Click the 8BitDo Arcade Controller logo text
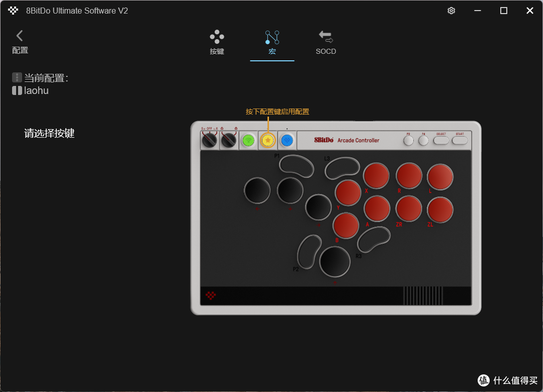Image resolution: width=543 pixels, height=392 pixels. (x=346, y=140)
